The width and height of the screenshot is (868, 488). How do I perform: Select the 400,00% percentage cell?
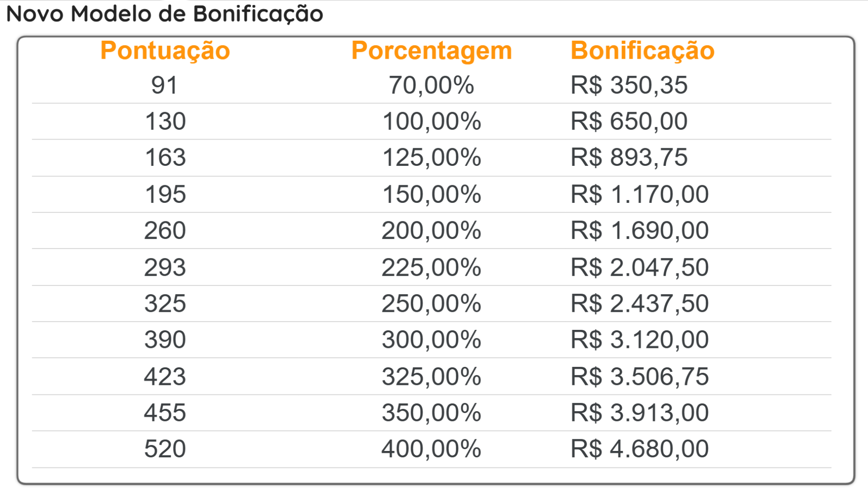coord(431,449)
